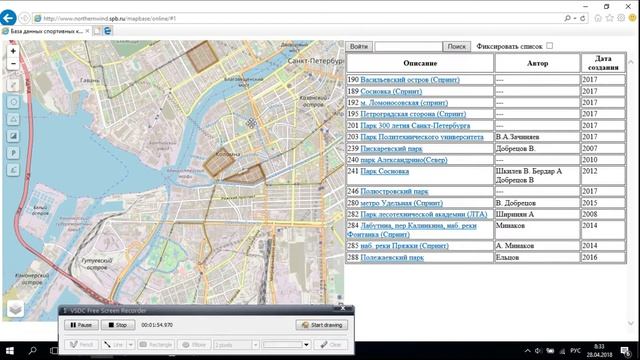Screen dimensions: 640x360
Task: Select the polyline draw tool on map
Action: pyautogui.click(x=13, y=85)
